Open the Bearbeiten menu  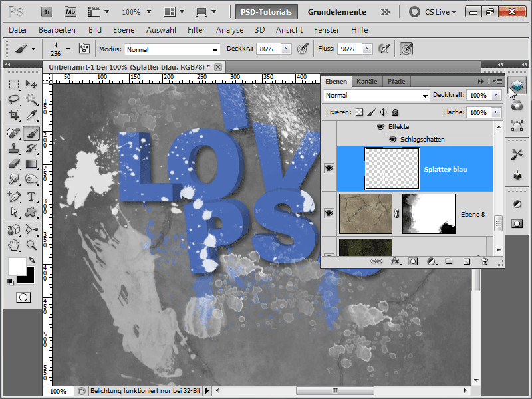pos(57,30)
